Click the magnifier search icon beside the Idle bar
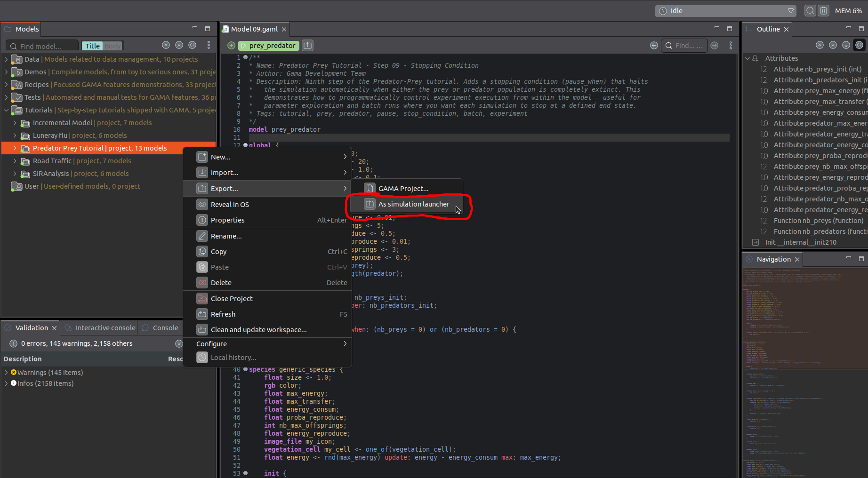This screenshot has height=478, width=868. point(810,11)
